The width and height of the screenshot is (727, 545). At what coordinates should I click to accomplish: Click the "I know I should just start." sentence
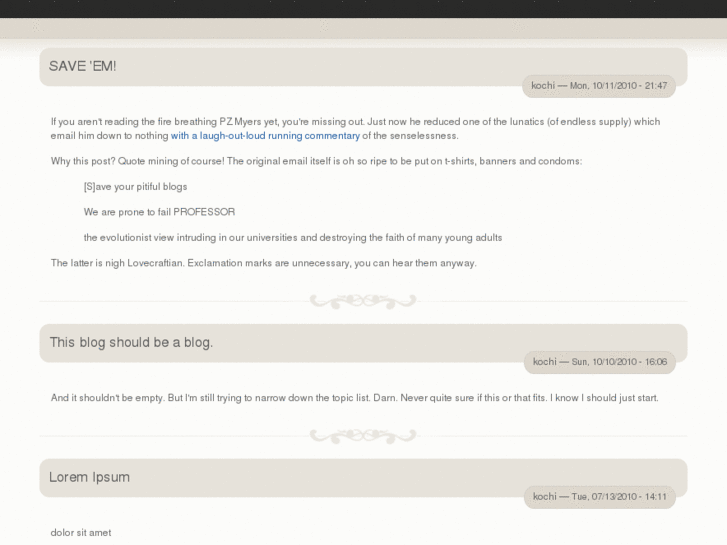pos(604,398)
